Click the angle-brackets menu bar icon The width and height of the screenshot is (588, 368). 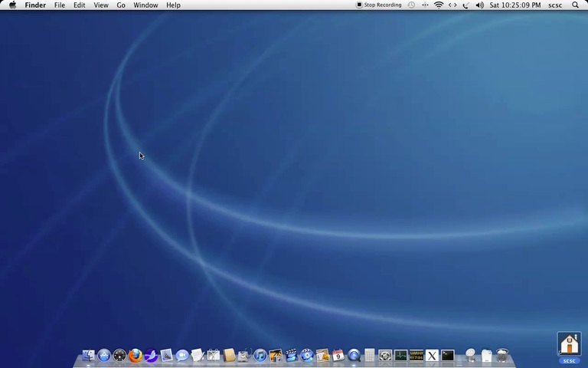pos(452,5)
